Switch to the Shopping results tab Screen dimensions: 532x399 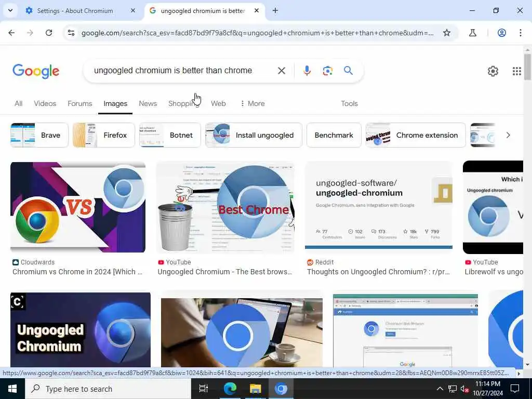coord(184,103)
